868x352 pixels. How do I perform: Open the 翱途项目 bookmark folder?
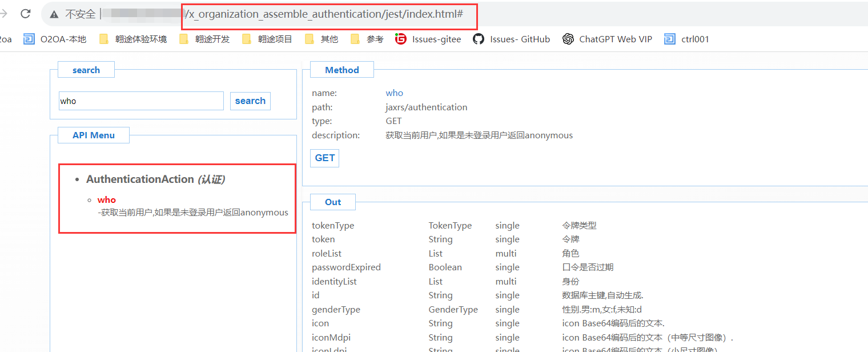[x=267, y=39]
